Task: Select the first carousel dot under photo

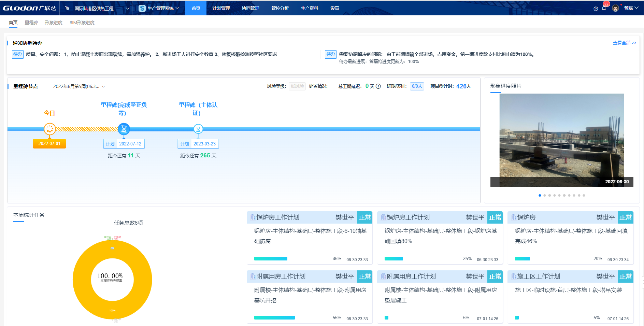Action: pos(540,196)
